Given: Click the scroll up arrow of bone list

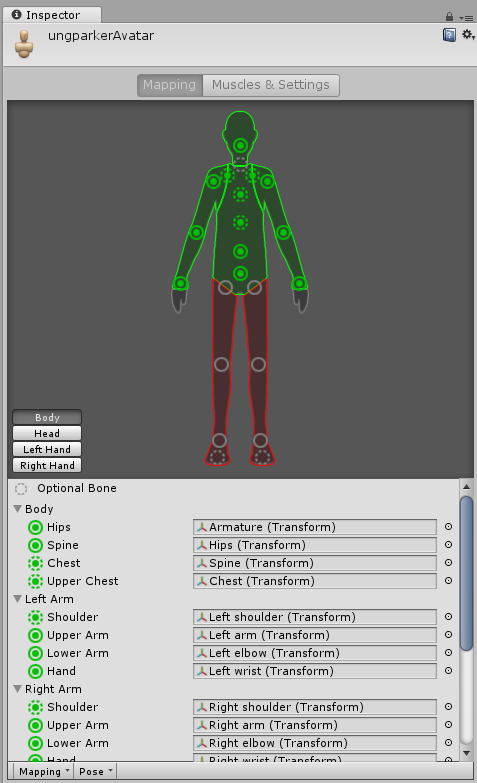Looking at the screenshot, I should click(467, 487).
